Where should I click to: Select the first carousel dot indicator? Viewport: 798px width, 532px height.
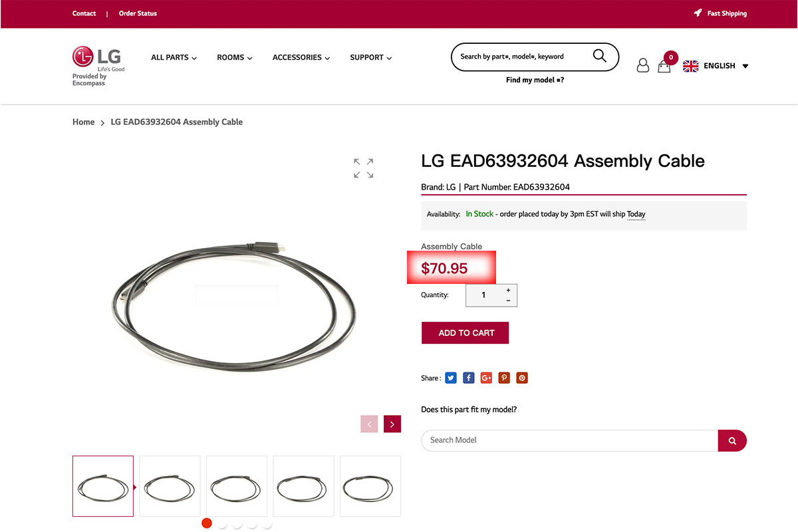tap(207, 523)
